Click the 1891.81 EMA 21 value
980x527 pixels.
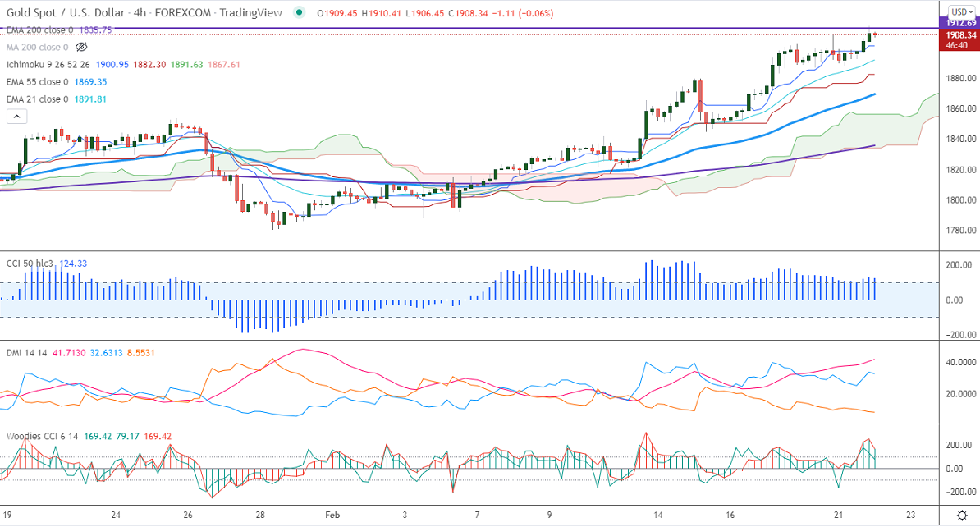tap(90, 99)
